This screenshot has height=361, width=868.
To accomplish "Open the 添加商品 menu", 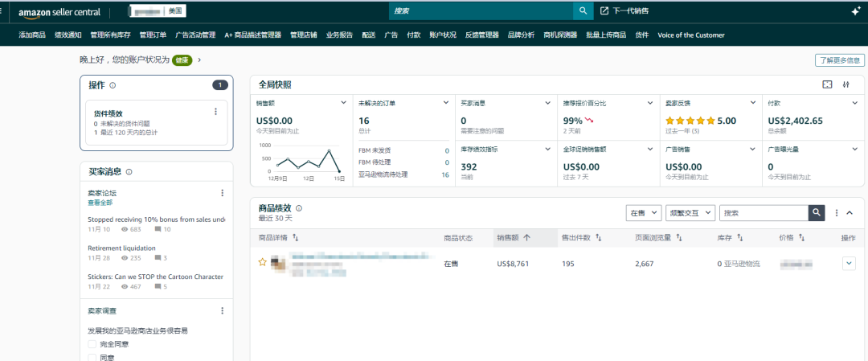I will (x=32, y=35).
